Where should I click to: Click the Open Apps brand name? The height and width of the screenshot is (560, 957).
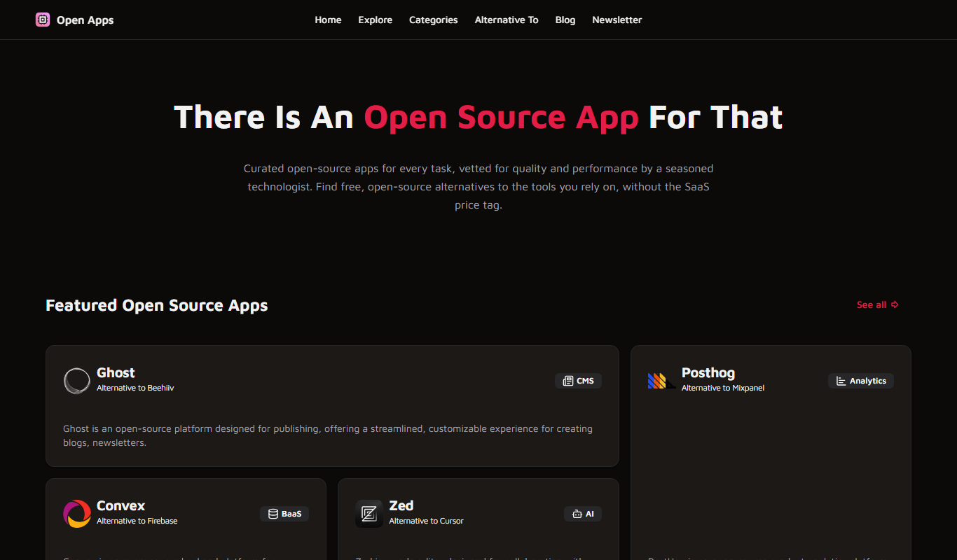point(85,20)
